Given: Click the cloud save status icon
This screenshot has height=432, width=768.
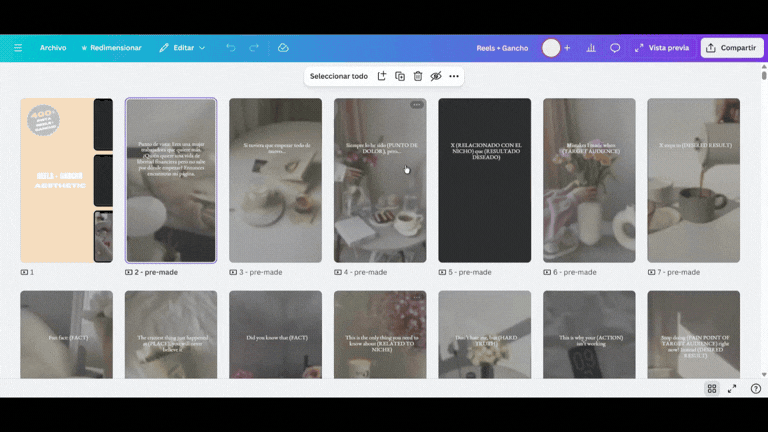Looking at the screenshot, I should coord(283,48).
